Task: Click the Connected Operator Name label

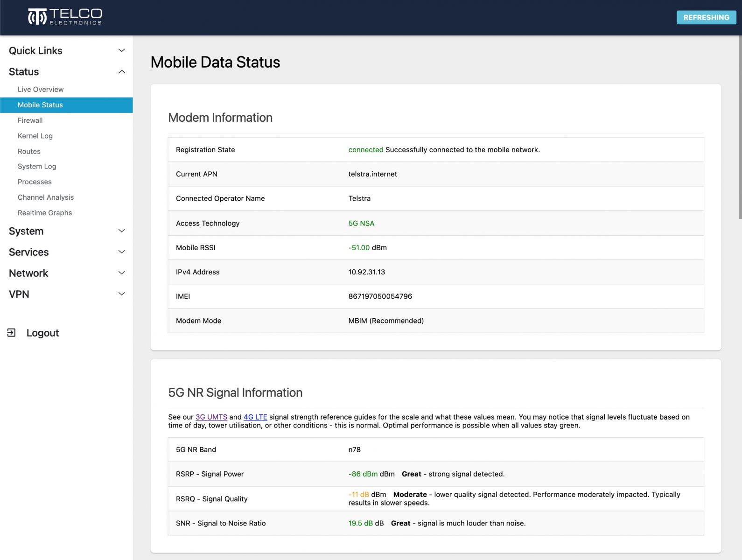Action: (x=220, y=198)
